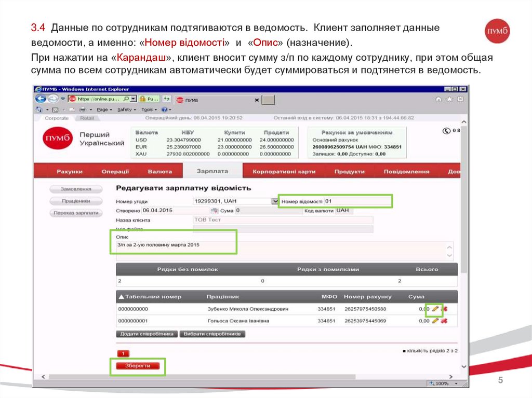Click the Додати співробітника button

pyautogui.click(x=147, y=334)
